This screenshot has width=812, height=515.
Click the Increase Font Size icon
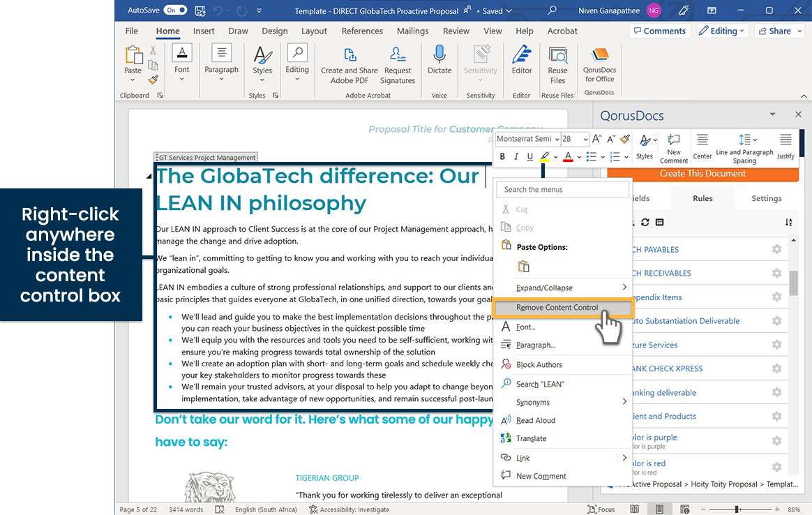[596, 139]
